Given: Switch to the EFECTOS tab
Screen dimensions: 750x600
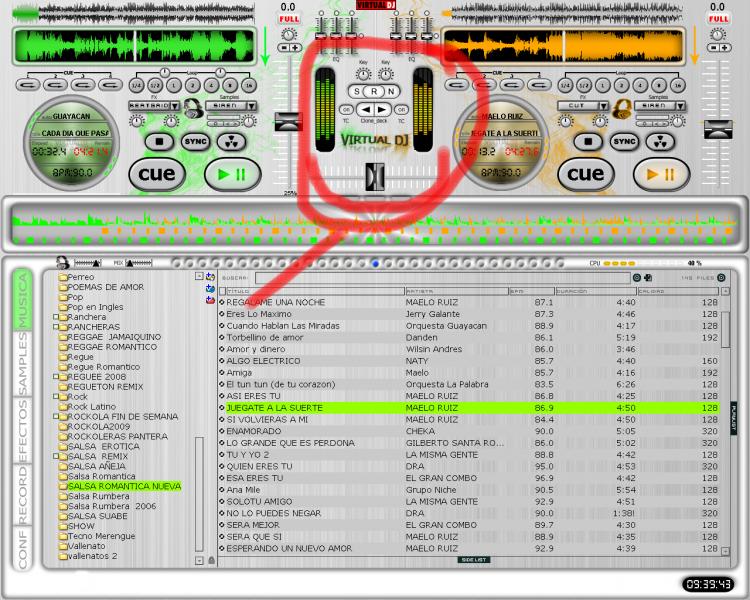Looking at the screenshot, I should 22,431.
